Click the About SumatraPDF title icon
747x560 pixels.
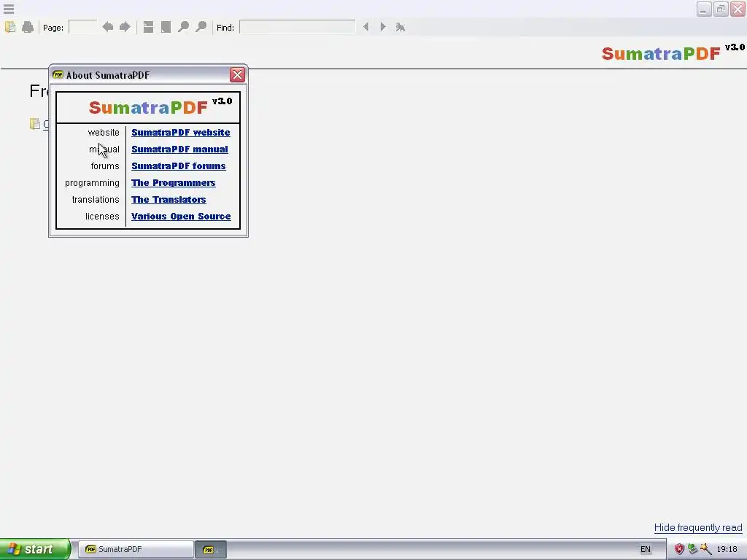(x=58, y=75)
